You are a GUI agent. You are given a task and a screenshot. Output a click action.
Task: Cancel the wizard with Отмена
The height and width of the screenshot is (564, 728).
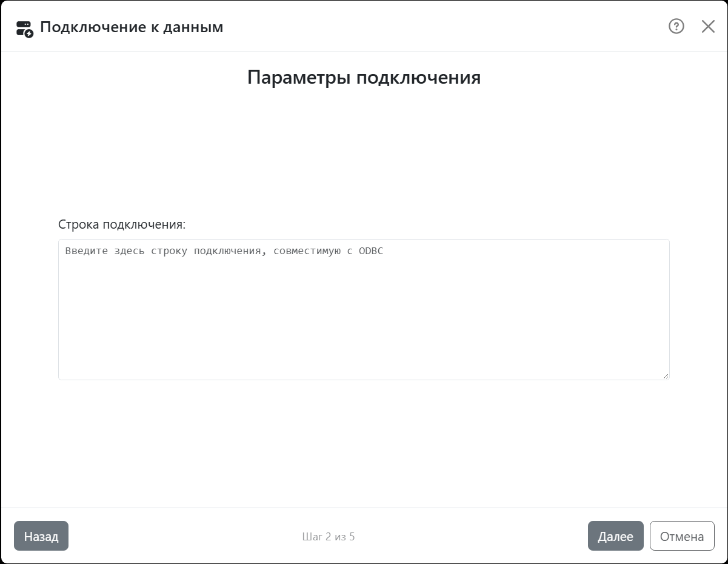click(682, 536)
